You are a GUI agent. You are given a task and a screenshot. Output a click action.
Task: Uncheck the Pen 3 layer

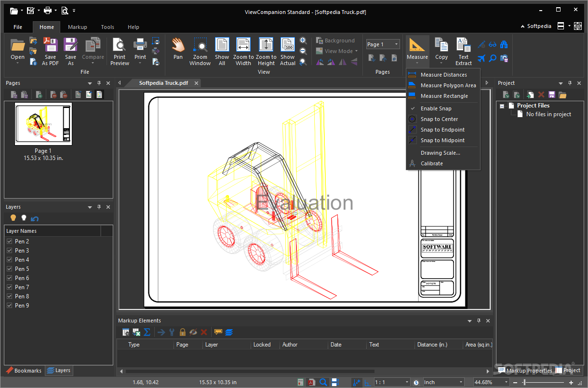tap(9, 251)
